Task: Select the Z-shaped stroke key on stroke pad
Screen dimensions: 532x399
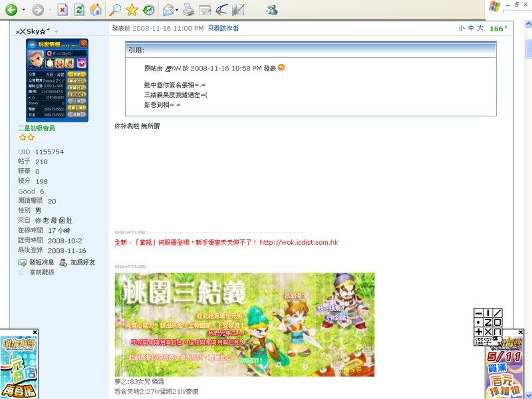Action: (488, 323)
